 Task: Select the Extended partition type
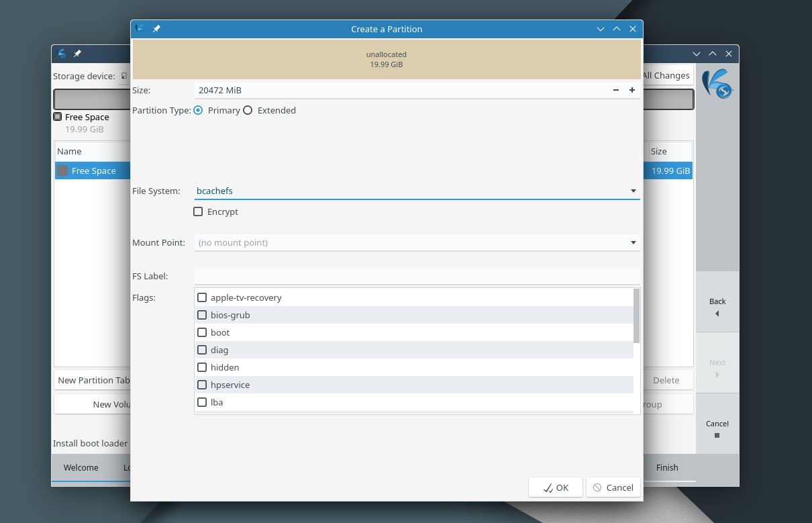(269, 110)
